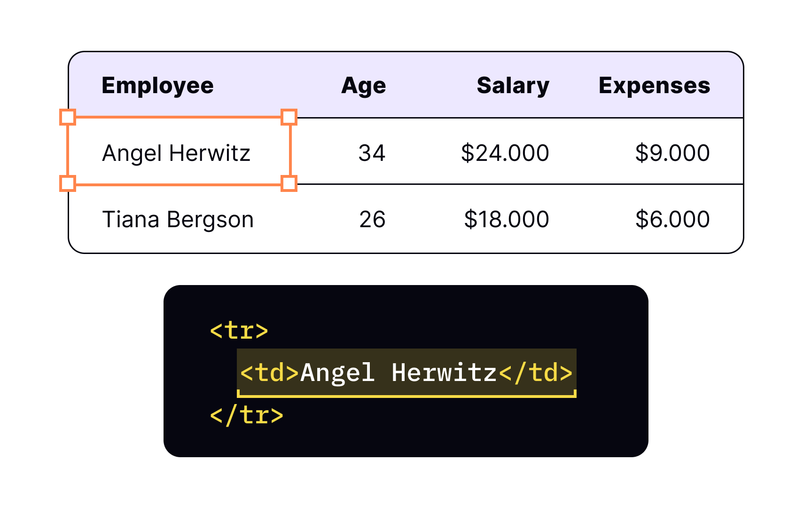Click the top-right orange selection handle
The width and height of the screenshot is (812, 508).
pos(289,117)
